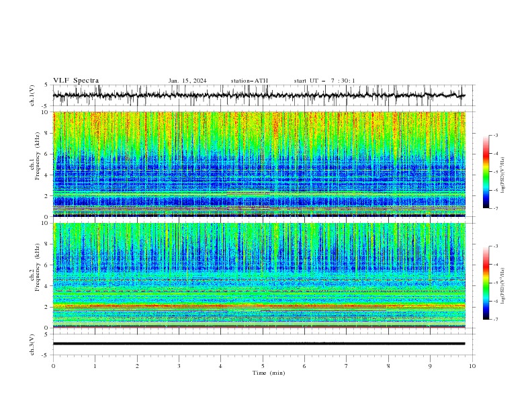Click the "ch.1(V)" waveform axis label

pos(32,95)
